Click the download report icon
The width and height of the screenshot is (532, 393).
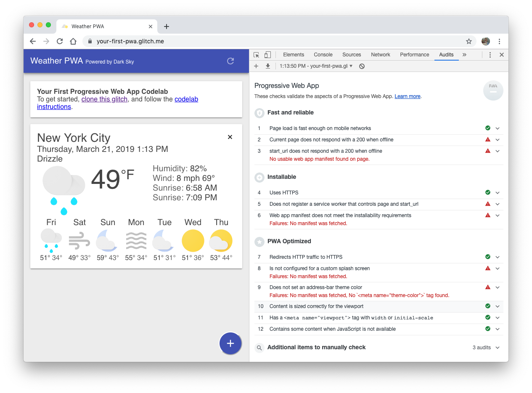[x=267, y=66]
